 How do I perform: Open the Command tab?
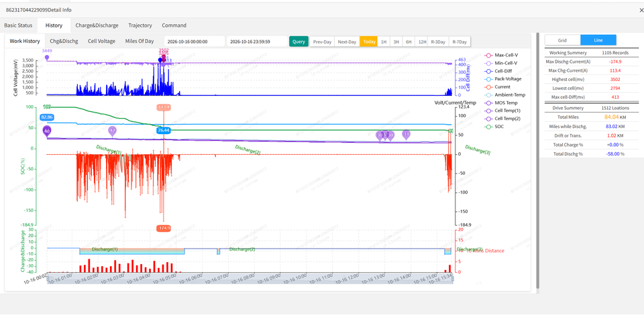click(x=174, y=25)
